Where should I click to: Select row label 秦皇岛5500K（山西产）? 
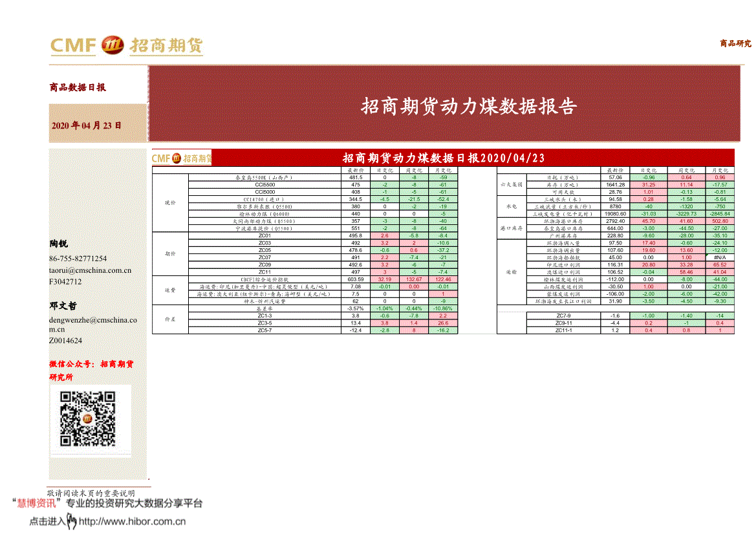(x=265, y=177)
